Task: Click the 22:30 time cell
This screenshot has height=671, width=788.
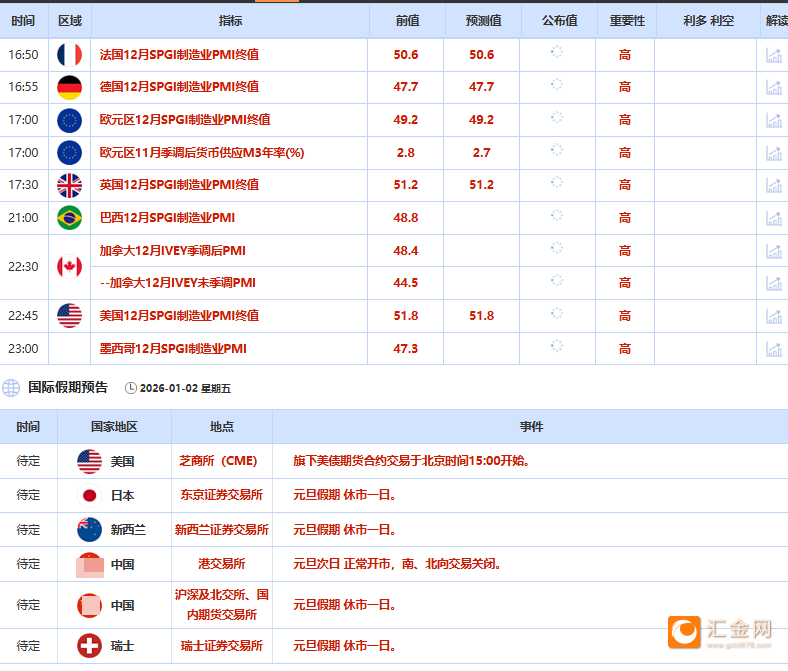Action: point(23,267)
